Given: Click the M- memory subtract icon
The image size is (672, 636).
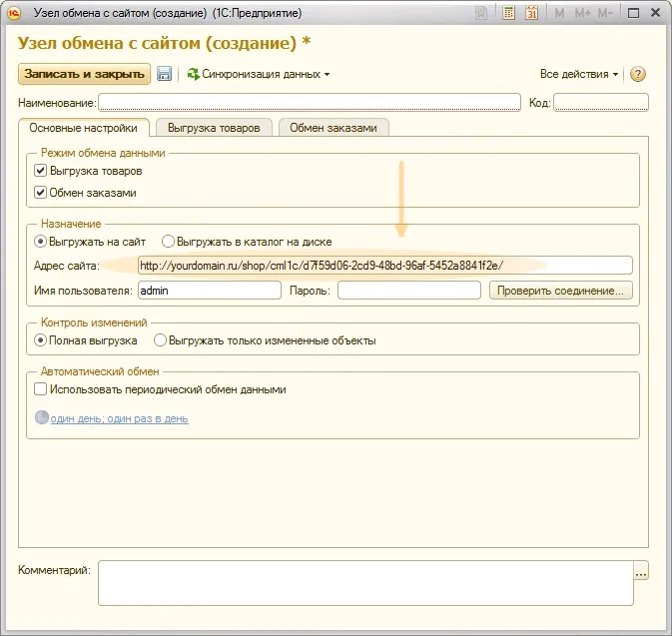Looking at the screenshot, I should [x=606, y=14].
